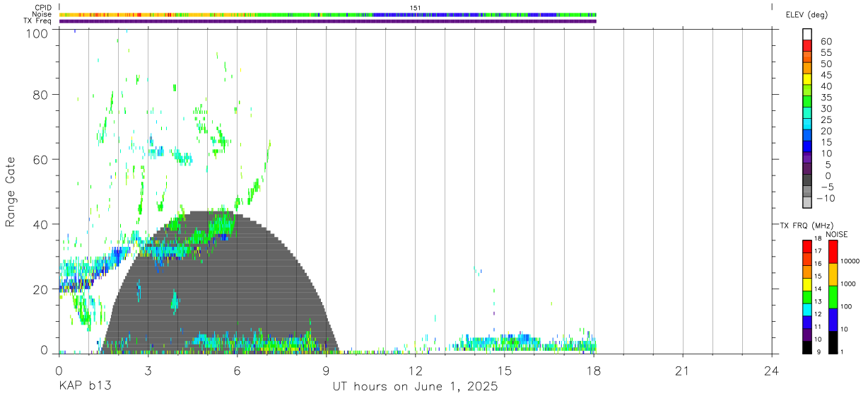Click the 35 label in ELEV legend
The image size is (868, 401).
click(x=826, y=97)
